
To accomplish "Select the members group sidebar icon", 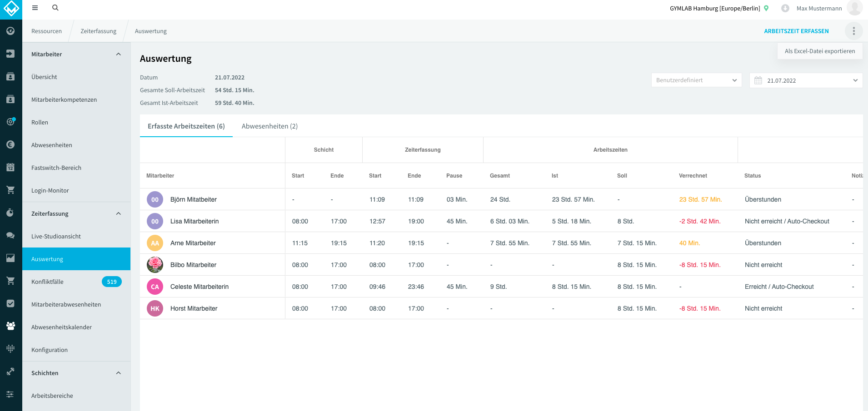I will pyautogui.click(x=10, y=326).
